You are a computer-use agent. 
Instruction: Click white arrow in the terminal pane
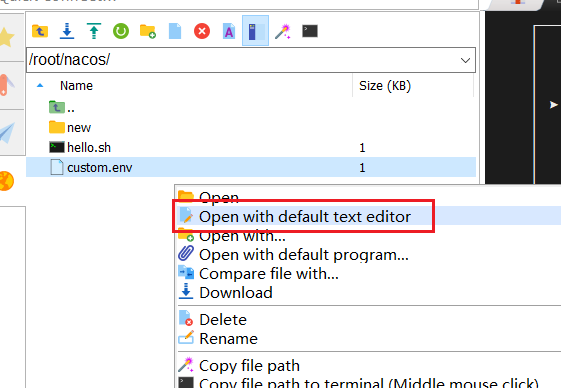pyautogui.click(x=553, y=105)
